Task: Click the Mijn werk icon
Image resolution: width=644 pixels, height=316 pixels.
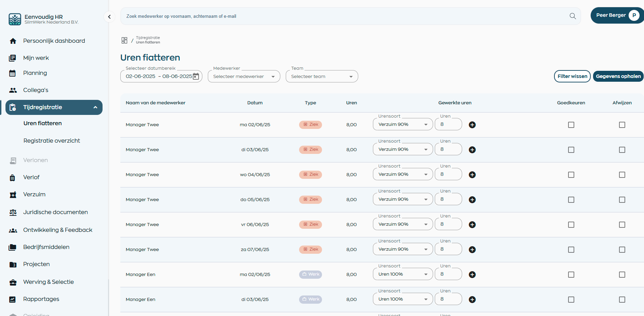Action: (13, 58)
